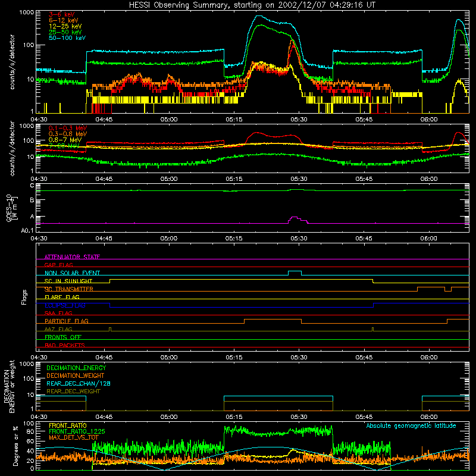The height and width of the screenshot is (476, 476).
Task: Click the FLARE_FLAG label
Action: coord(62,297)
